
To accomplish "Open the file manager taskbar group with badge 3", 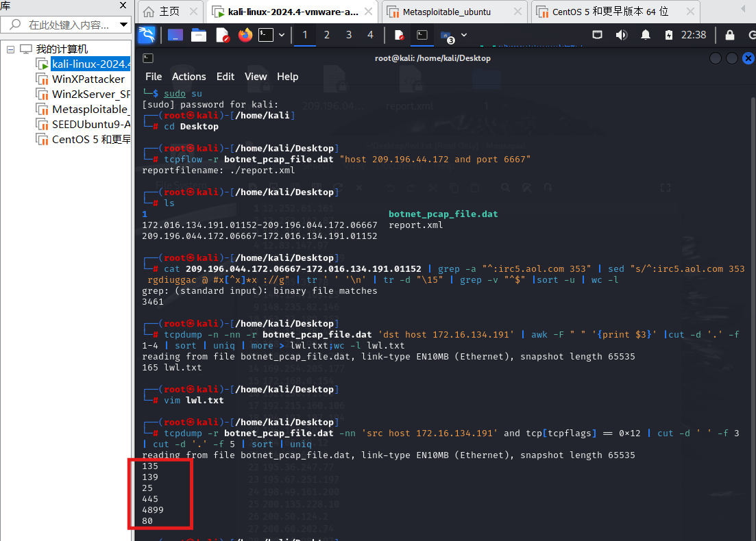I will pos(447,36).
